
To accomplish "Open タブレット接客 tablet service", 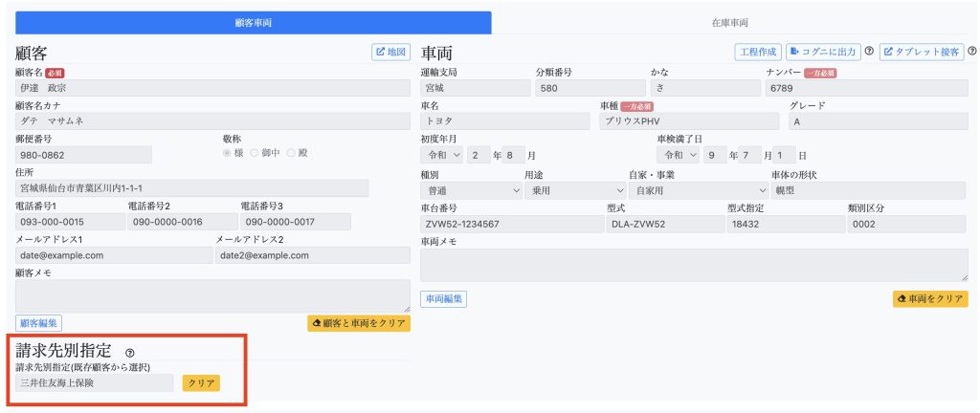I will (x=922, y=52).
